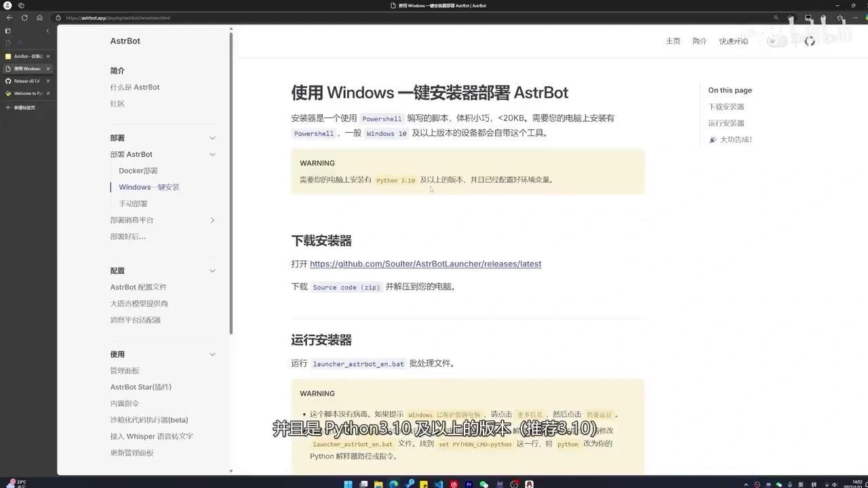This screenshot has width=868, height=488.
Task: Open the 更新管理面板 sidebar page
Action: tap(132, 453)
